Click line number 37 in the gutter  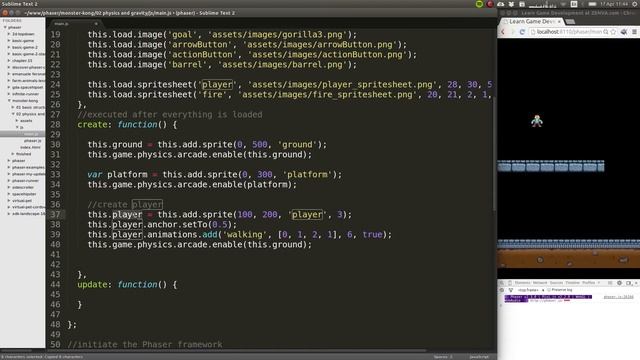[x=55, y=214]
